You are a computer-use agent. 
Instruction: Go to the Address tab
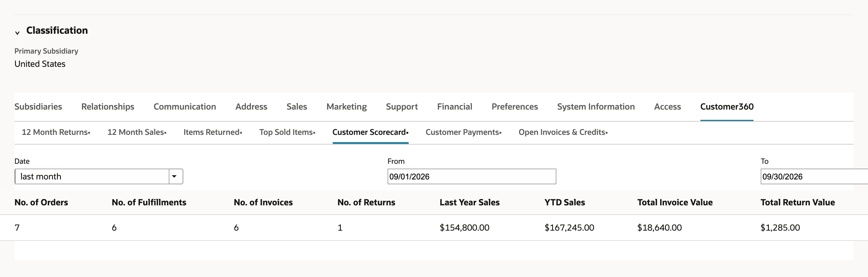coord(251,107)
